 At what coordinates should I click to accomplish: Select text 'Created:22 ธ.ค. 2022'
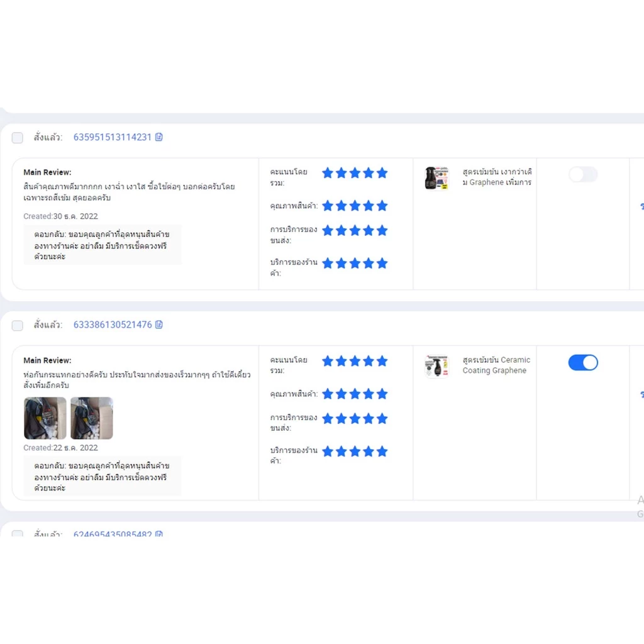61,448
